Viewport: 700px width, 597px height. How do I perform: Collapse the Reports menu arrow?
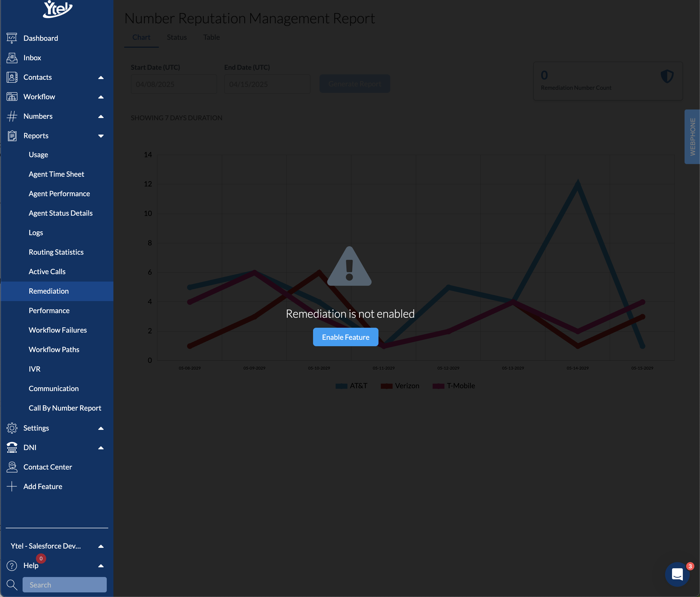pyautogui.click(x=101, y=136)
